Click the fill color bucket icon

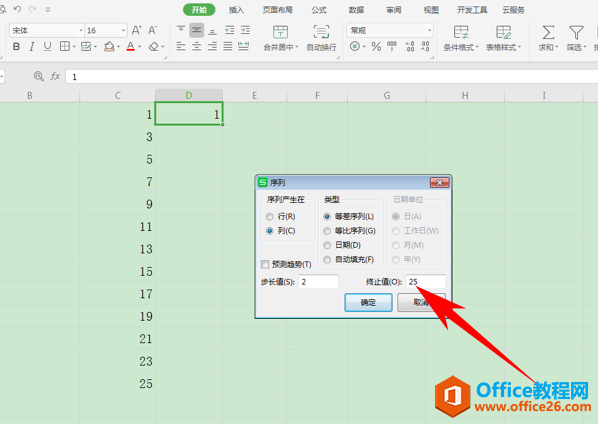point(109,47)
